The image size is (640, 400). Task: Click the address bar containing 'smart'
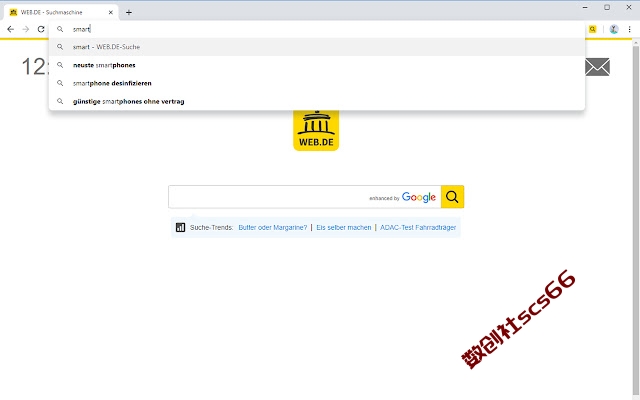(x=317, y=29)
